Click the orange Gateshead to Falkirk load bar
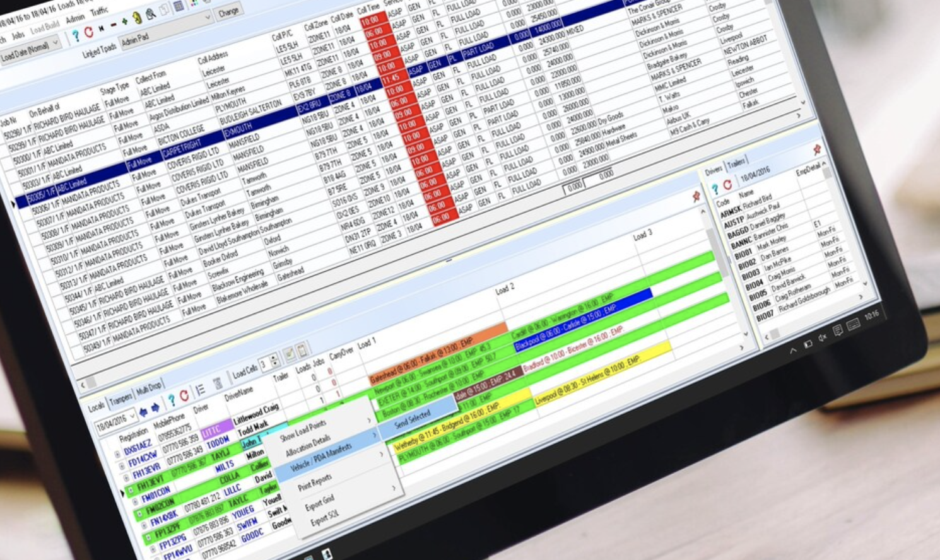Screen dimensions: 940x560 coord(438,354)
